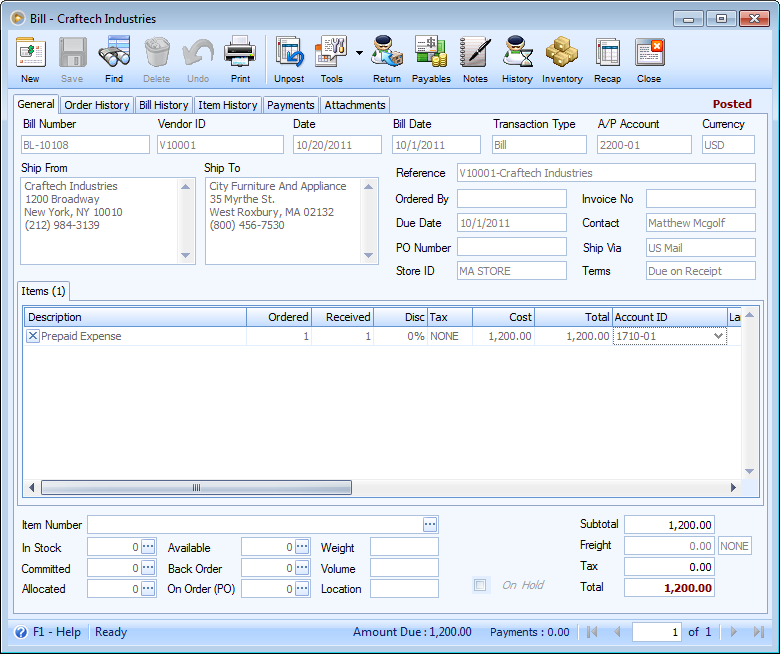Click the Delete trash icon
This screenshot has height=654, width=780.
tap(157, 52)
